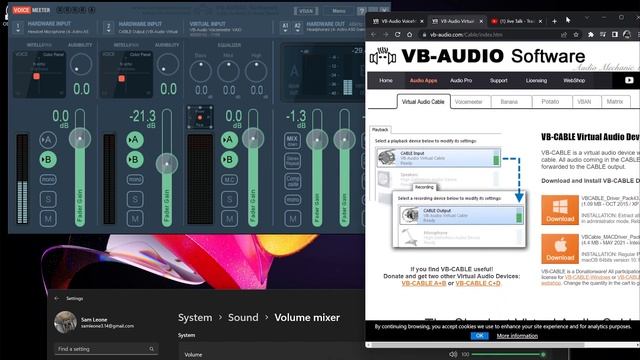Reload the vb-audio.com page in browser
The width and height of the screenshot is (640, 360).
coord(398,35)
